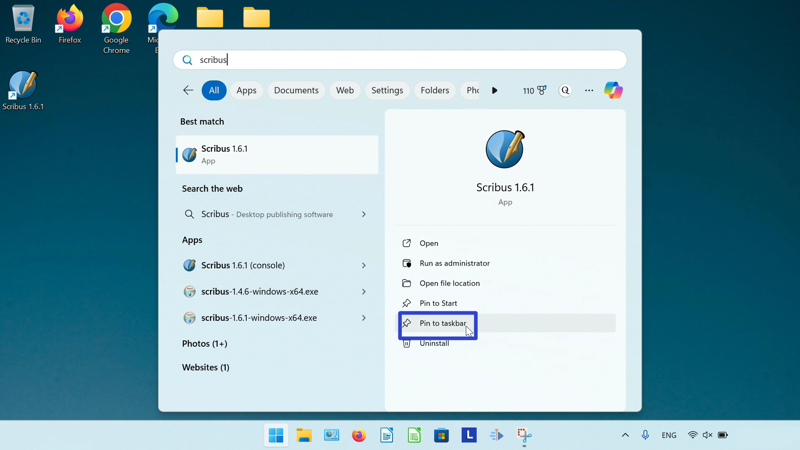The height and width of the screenshot is (450, 800).
Task: Open Firefox from the taskbar
Action: tap(359, 435)
